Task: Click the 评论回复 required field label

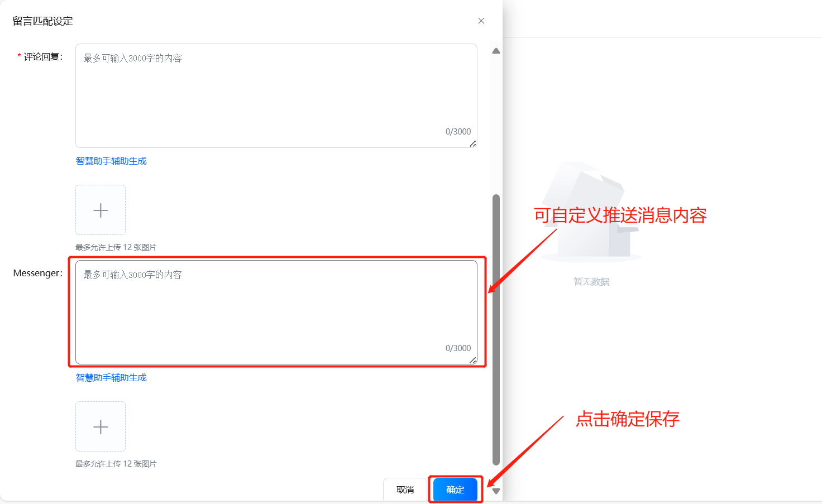Action: pyautogui.click(x=43, y=56)
